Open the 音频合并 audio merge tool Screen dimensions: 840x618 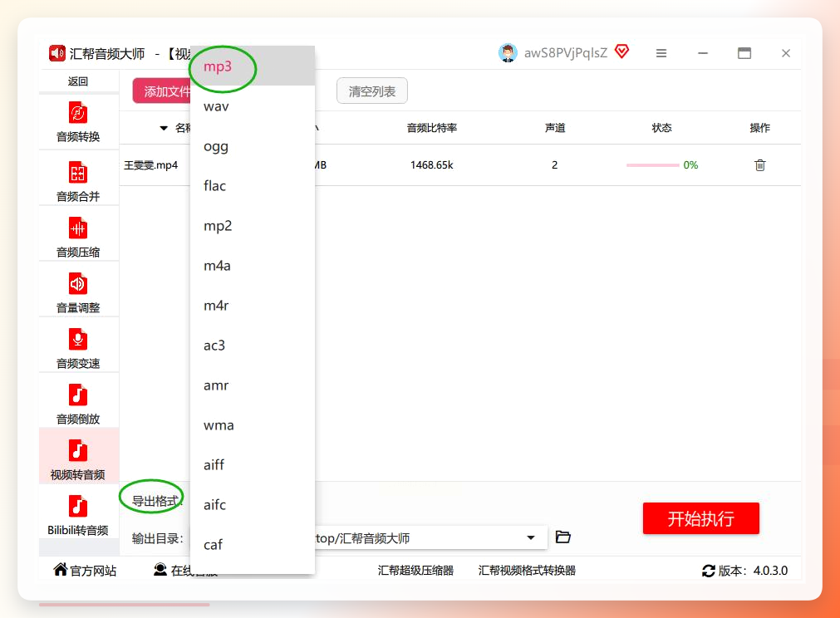pyautogui.click(x=78, y=182)
